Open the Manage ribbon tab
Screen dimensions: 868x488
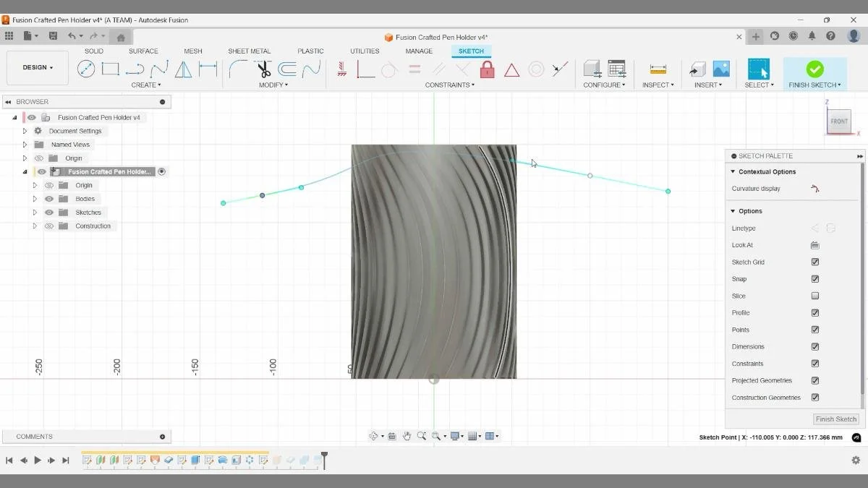tap(419, 51)
